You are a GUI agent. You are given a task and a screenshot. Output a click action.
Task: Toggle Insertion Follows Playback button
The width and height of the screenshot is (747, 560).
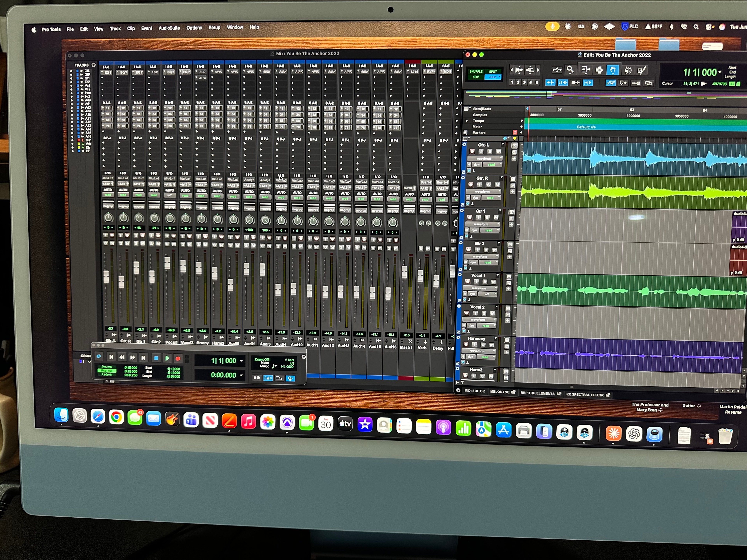point(588,83)
